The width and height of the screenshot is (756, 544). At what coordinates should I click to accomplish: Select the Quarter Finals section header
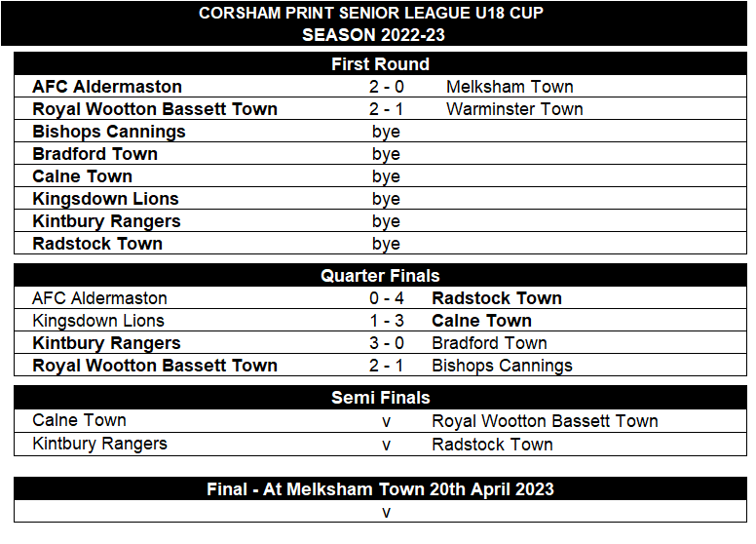(380, 276)
